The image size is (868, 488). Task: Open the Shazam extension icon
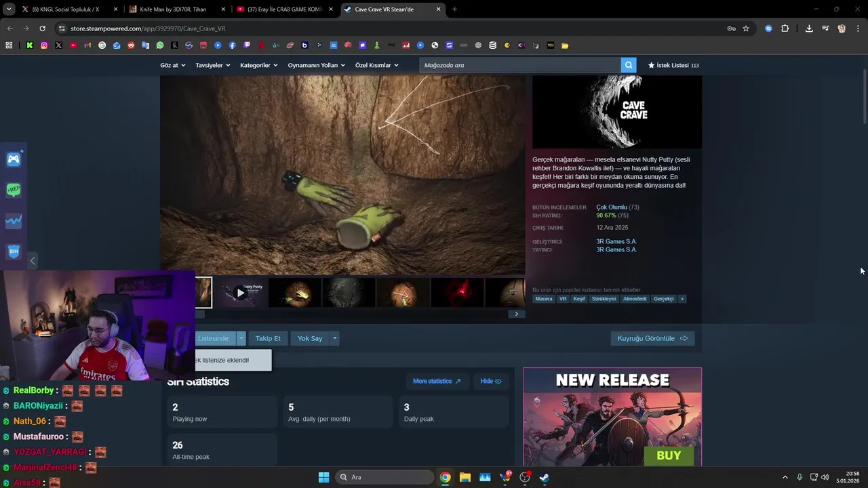pyautogui.click(x=769, y=28)
